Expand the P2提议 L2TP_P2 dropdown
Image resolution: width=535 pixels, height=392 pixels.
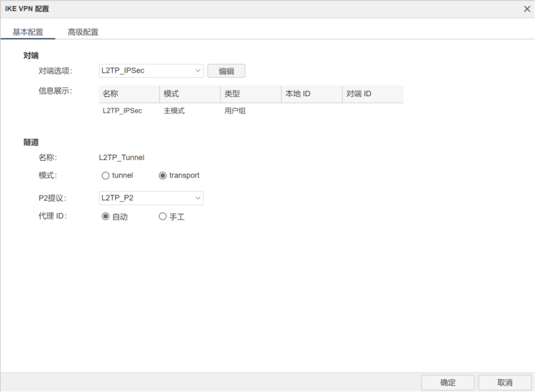pos(151,198)
